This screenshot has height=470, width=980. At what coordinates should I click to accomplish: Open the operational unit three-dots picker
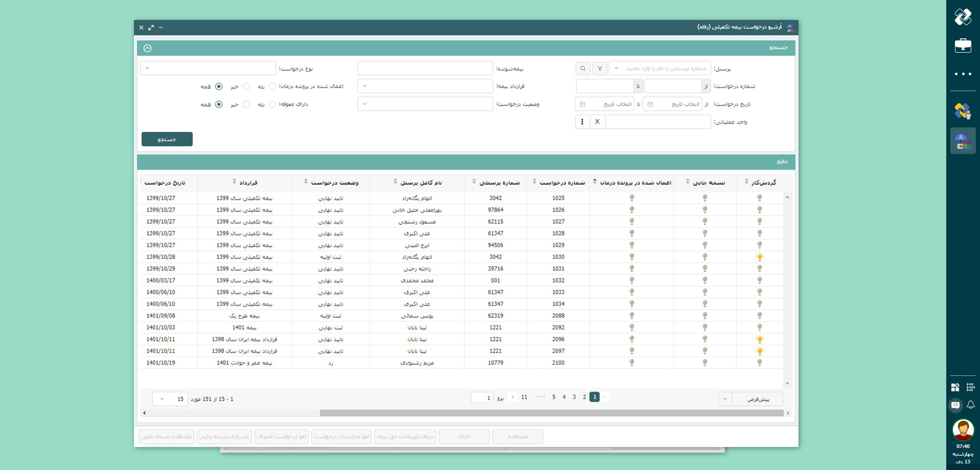582,122
